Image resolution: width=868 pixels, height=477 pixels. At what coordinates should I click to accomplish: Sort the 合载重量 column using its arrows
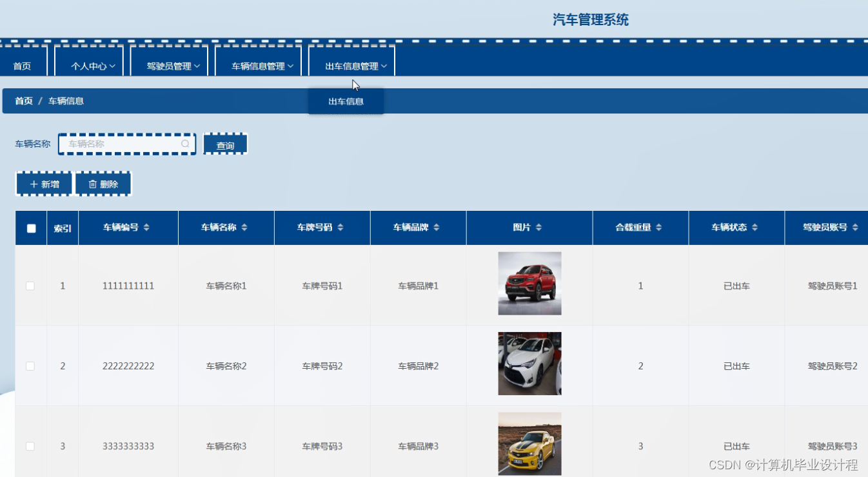coord(659,227)
